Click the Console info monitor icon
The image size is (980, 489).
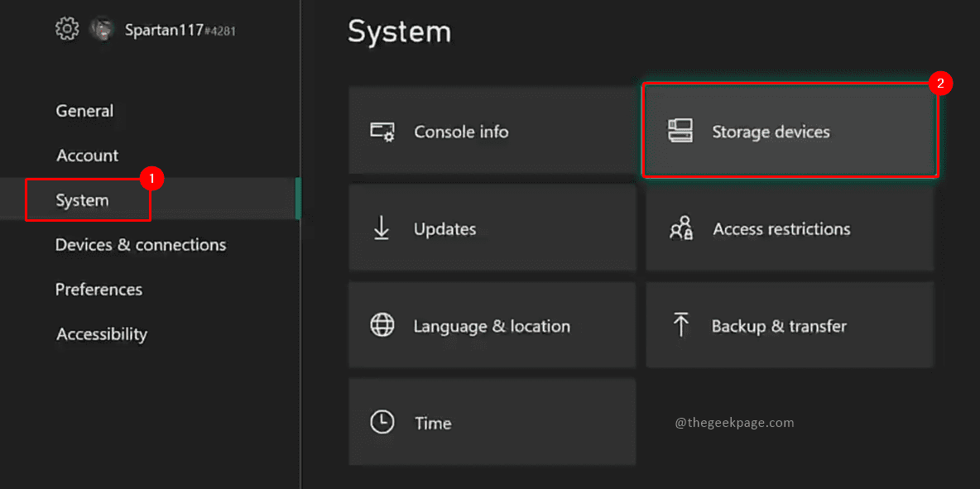point(382,132)
